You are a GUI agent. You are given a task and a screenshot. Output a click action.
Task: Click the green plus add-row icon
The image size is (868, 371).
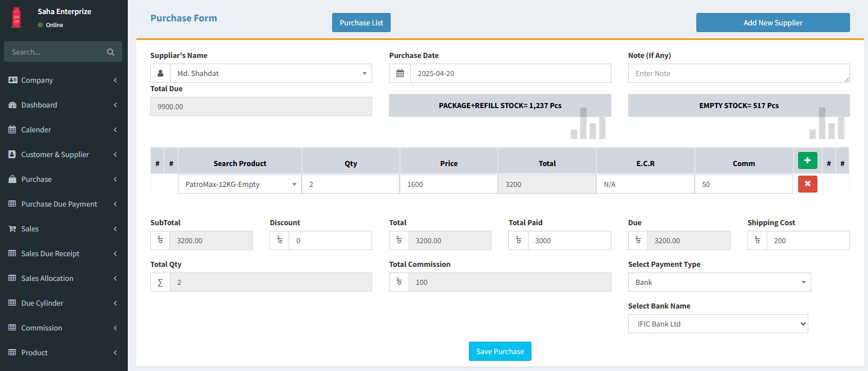click(807, 160)
